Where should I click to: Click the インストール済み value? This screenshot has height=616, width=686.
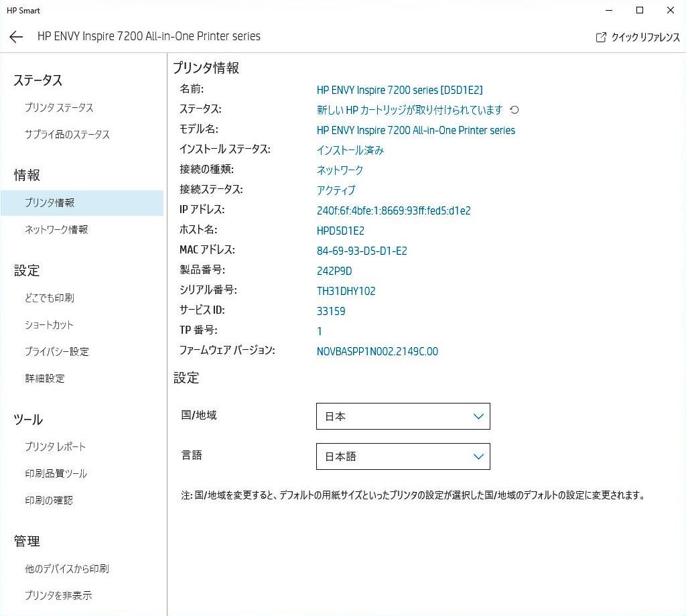[350, 150]
